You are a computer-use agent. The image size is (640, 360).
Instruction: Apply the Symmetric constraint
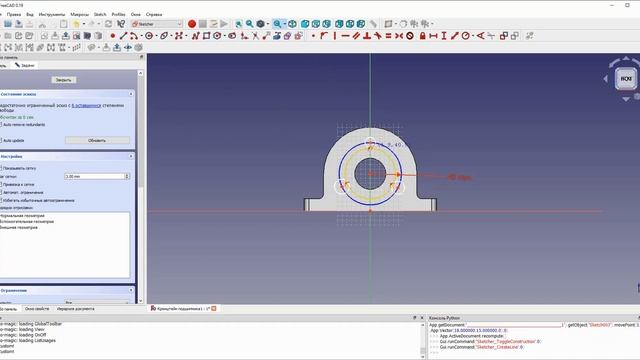click(399, 36)
